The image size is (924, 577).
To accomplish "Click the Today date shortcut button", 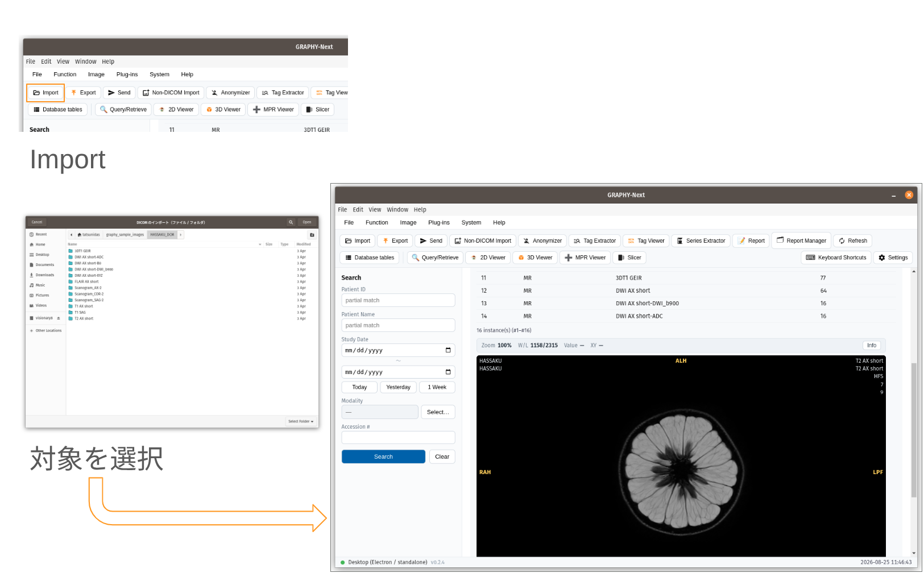I will pyautogui.click(x=359, y=387).
